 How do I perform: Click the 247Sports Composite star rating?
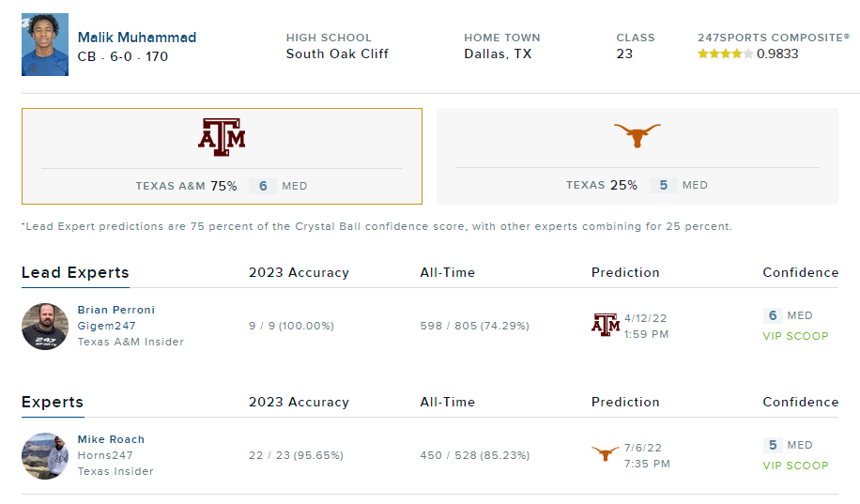(x=725, y=54)
